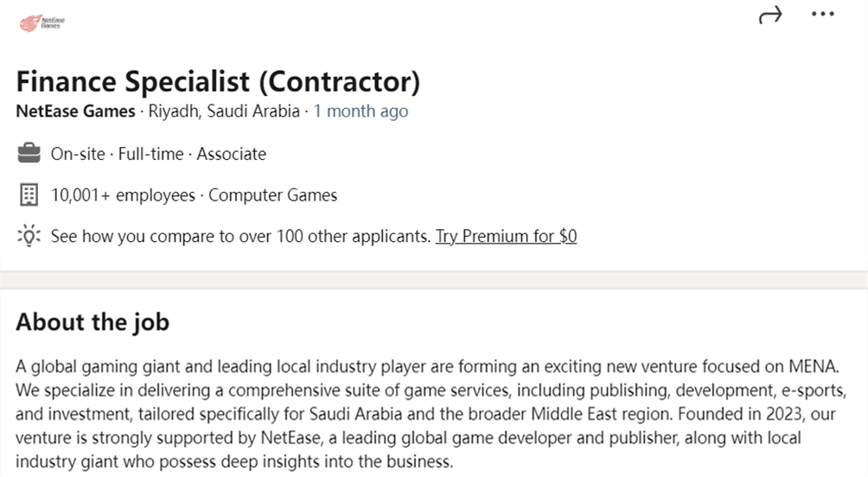Click the About the job heading
Screen dimensions: 868x477
click(x=93, y=322)
